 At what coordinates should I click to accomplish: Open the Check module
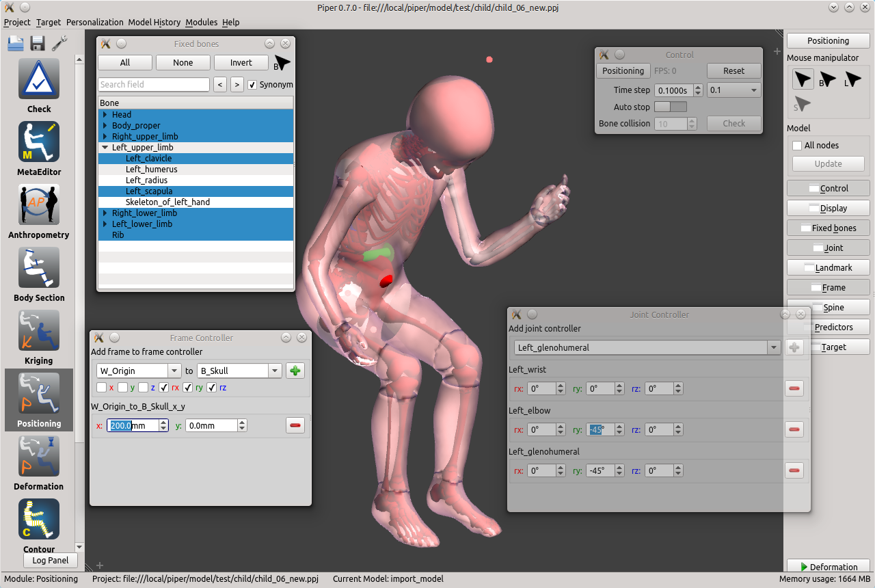[x=39, y=79]
